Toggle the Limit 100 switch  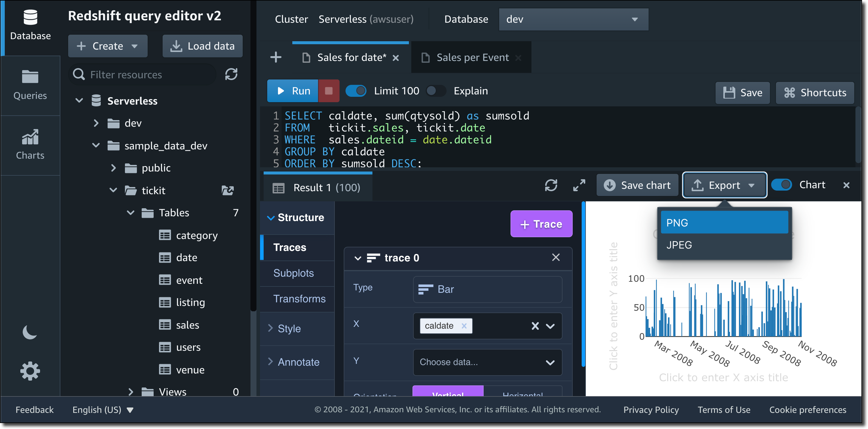pyautogui.click(x=356, y=91)
